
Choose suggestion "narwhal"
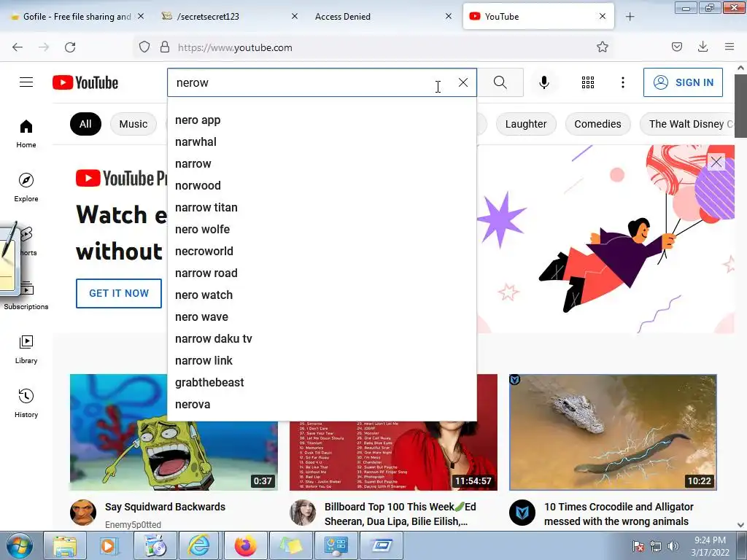click(x=322, y=142)
